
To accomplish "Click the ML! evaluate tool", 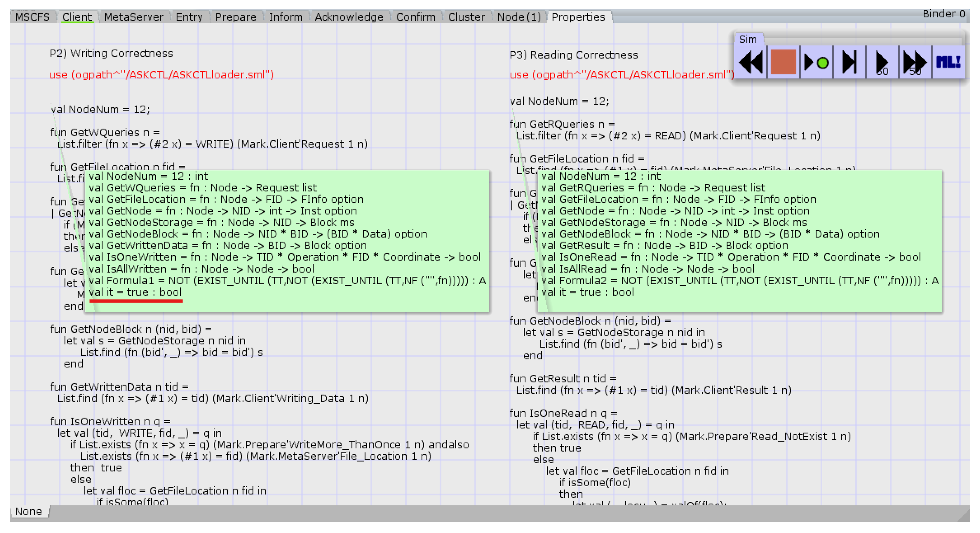I will coord(948,62).
